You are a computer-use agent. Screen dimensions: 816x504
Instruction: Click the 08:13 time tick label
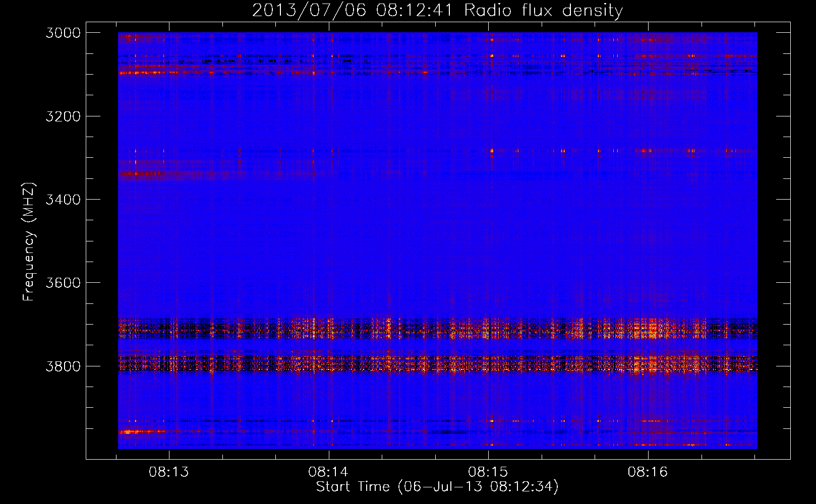(x=169, y=472)
